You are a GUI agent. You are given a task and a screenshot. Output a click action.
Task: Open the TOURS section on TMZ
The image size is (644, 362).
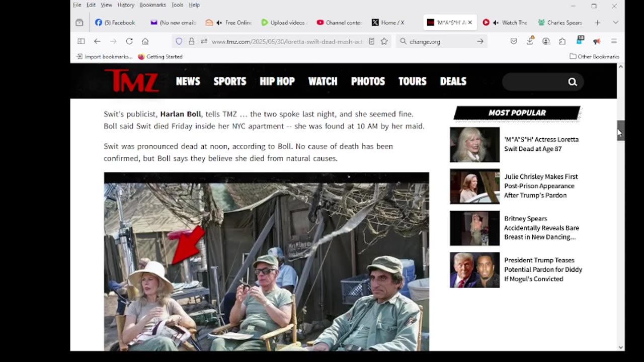click(413, 81)
